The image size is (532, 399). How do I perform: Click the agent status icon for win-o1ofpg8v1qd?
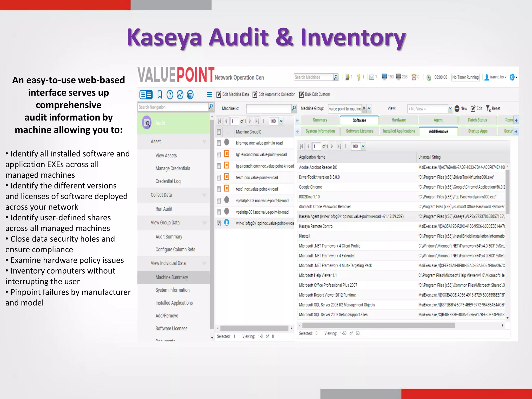point(227,223)
